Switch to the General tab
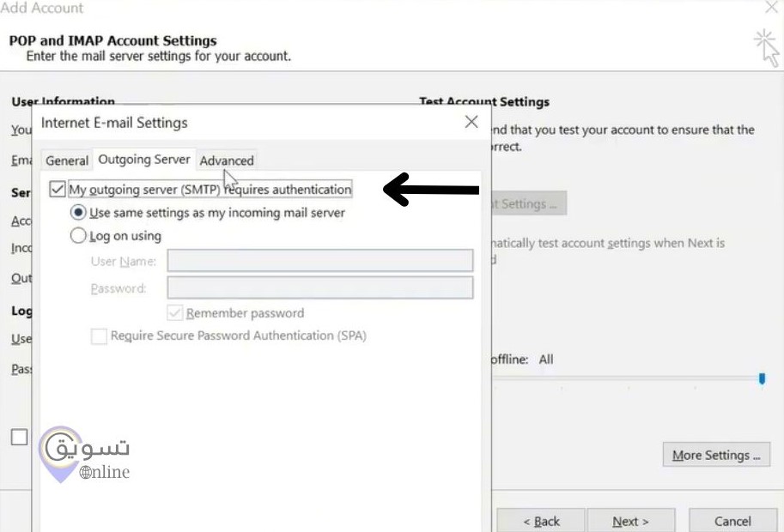The image size is (784, 532). [66, 160]
